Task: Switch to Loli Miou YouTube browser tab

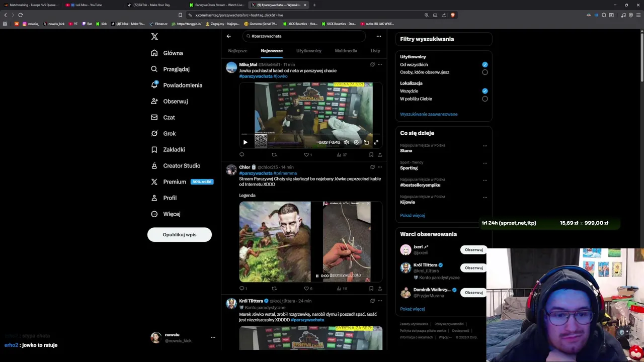Action: (89, 5)
